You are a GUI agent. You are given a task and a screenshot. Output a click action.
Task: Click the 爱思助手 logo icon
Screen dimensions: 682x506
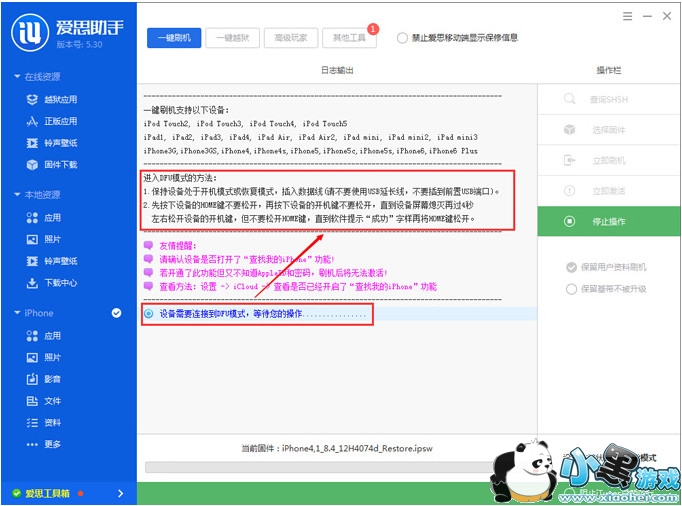click(x=30, y=33)
